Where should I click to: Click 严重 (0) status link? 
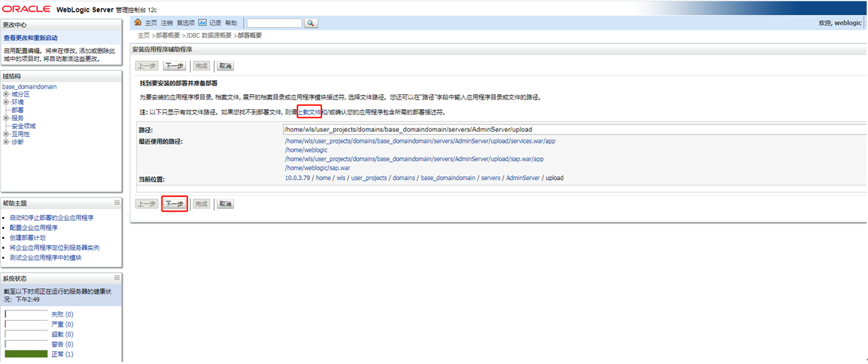click(x=62, y=324)
